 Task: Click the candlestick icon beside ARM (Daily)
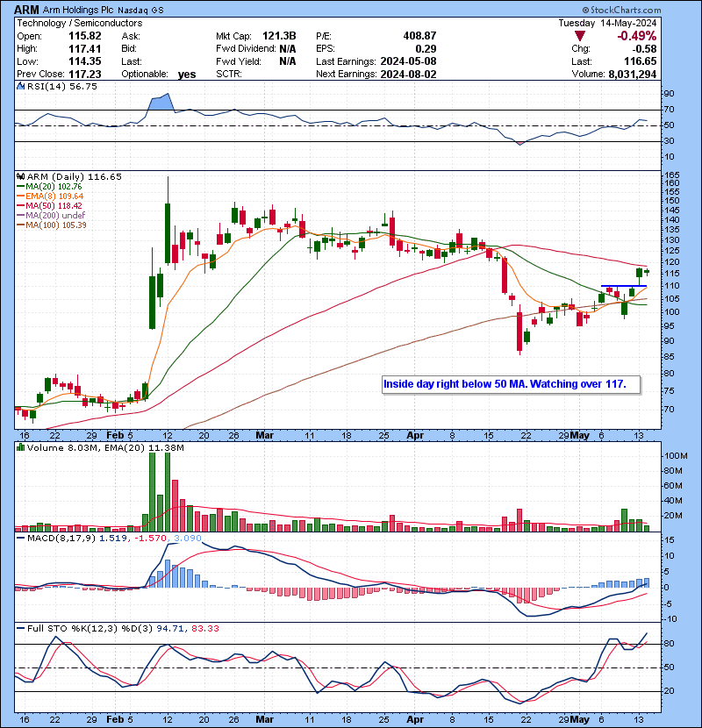click(20, 177)
